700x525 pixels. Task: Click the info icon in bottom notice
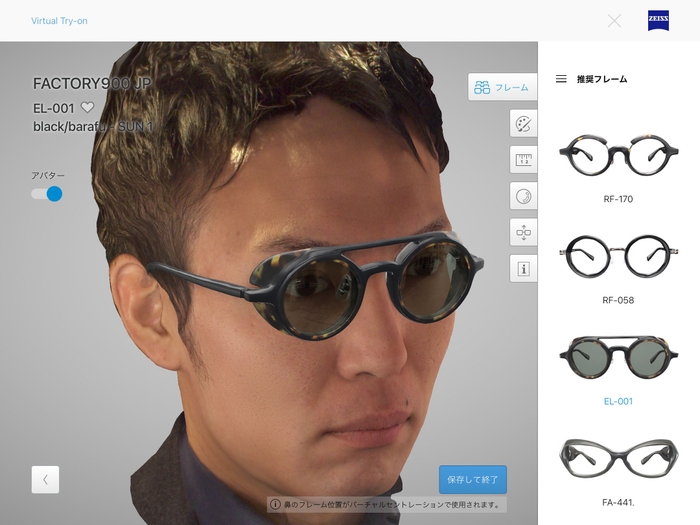[275, 505]
